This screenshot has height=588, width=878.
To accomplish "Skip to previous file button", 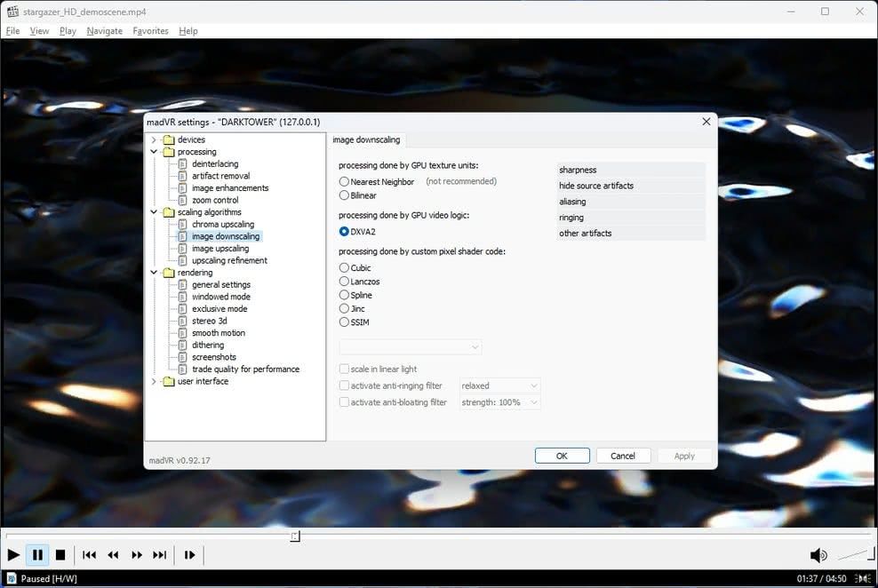I will (x=89, y=555).
